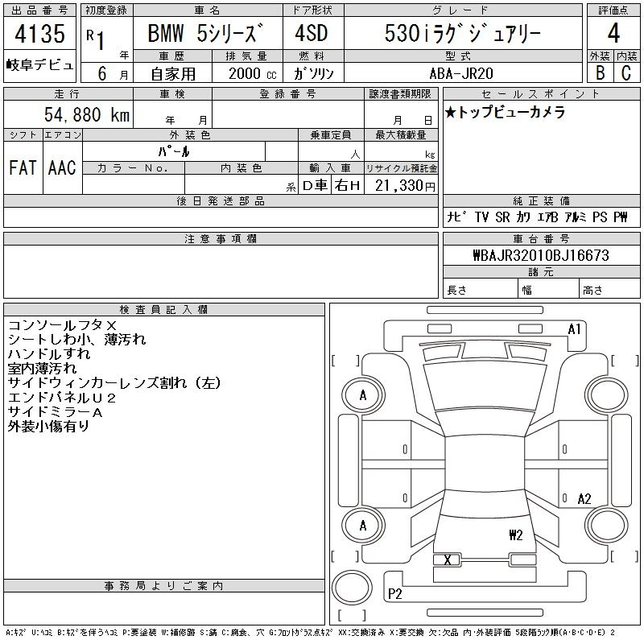This screenshot has height=644, width=644.
Task: Click the A1 damage mark on diagram
Action: 574,329
